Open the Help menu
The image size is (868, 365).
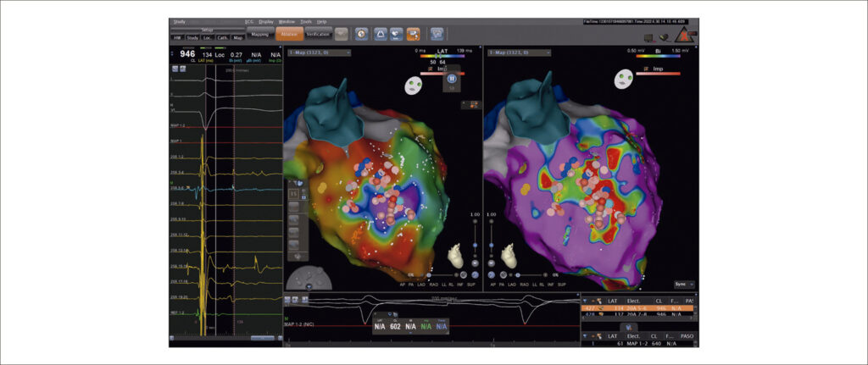[321, 21]
